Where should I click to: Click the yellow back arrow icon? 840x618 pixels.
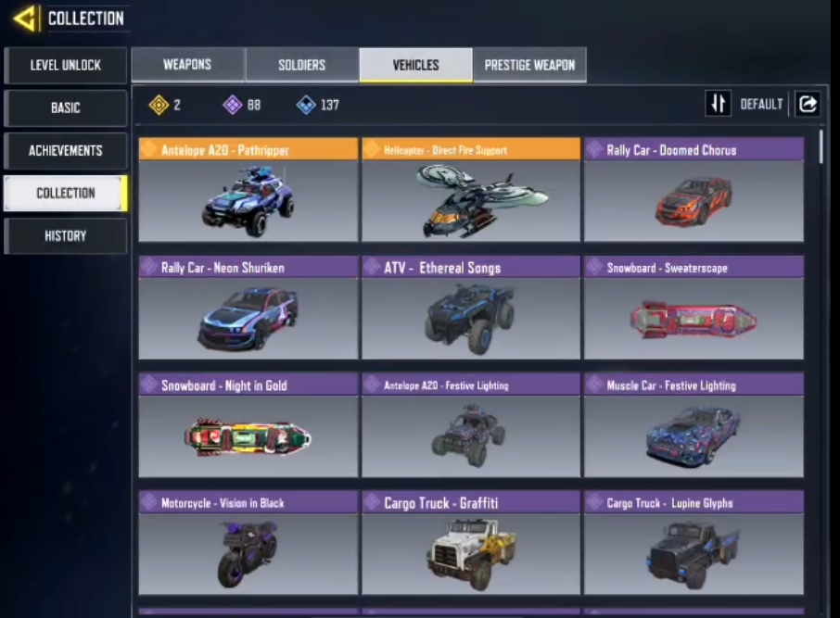pos(25,19)
